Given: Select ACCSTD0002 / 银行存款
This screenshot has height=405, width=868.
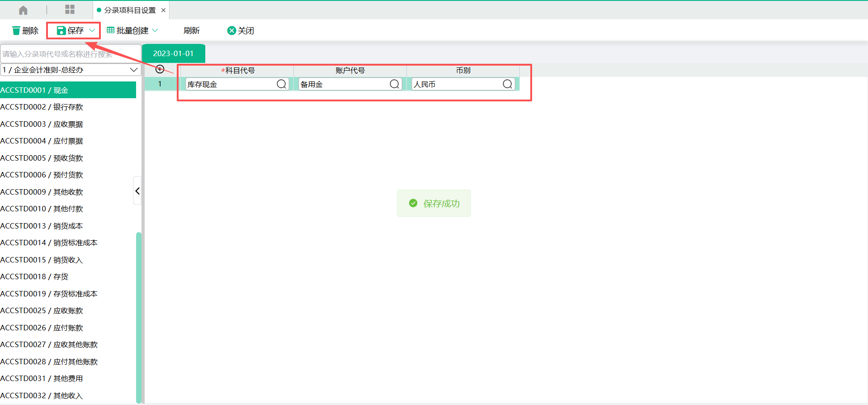Looking at the screenshot, I should (x=68, y=107).
